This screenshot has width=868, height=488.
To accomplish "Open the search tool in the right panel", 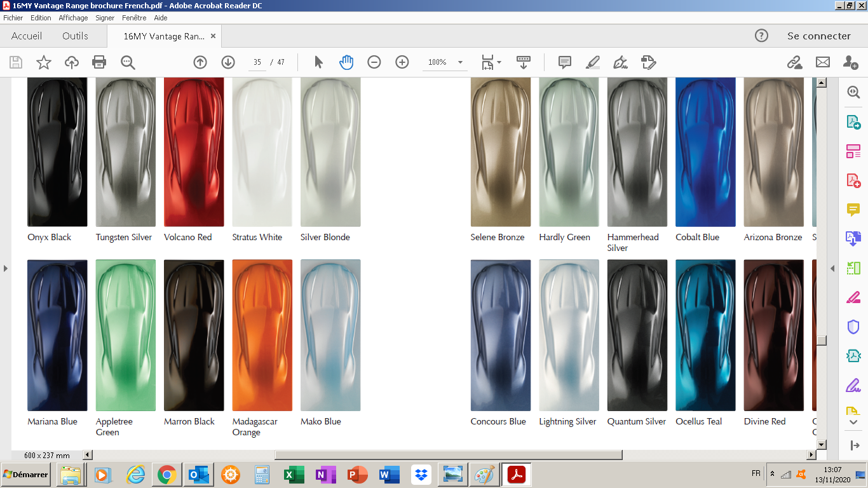I will [853, 92].
